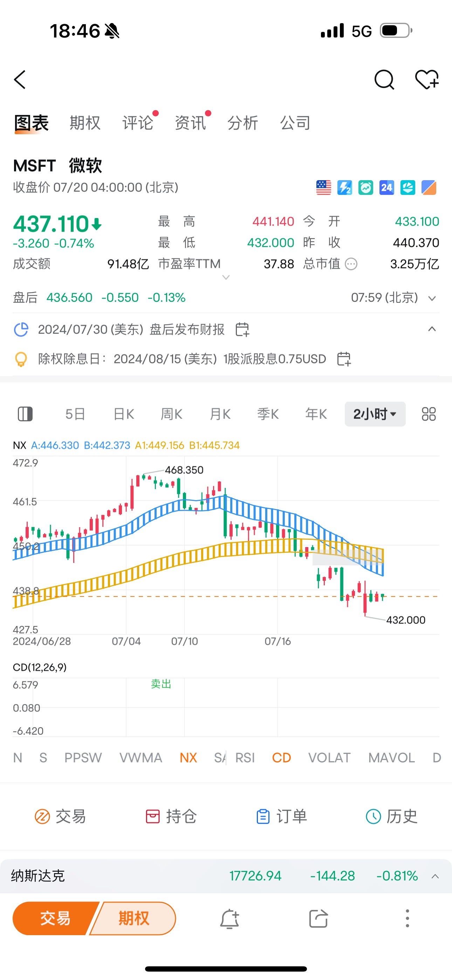452x980 pixels.
Task: Tap the dividend lightbulb icon
Action: [x=21, y=359]
